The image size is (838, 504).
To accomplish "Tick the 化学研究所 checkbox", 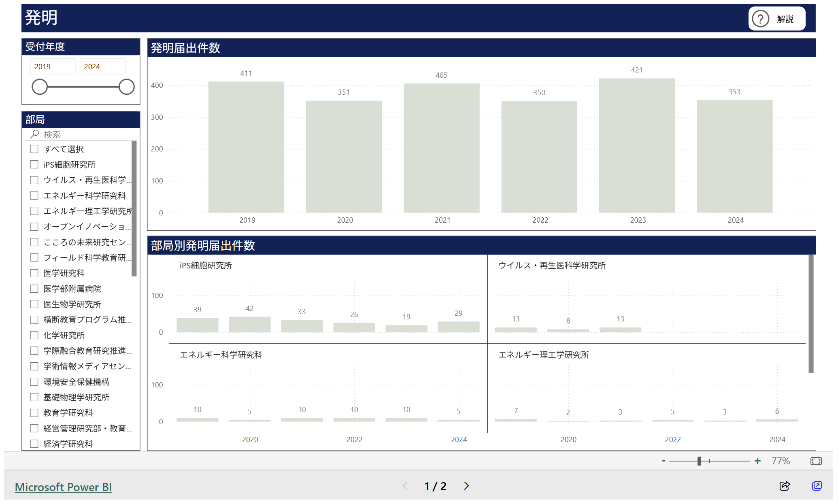I will [34, 335].
